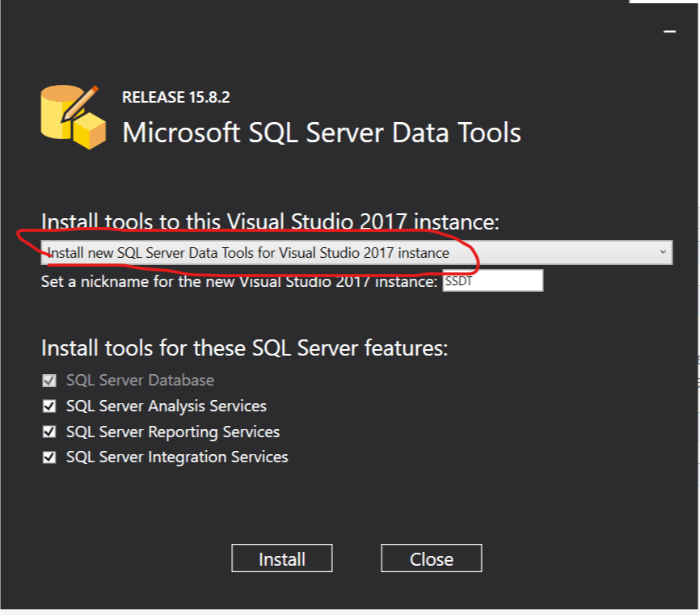Focus the SSDT nickname text field

tap(492, 281)
